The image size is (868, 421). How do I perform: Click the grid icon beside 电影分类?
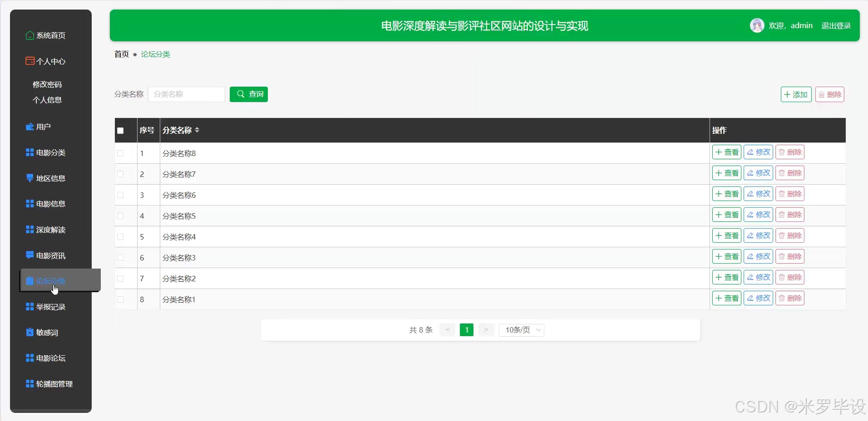pos(30,152)
